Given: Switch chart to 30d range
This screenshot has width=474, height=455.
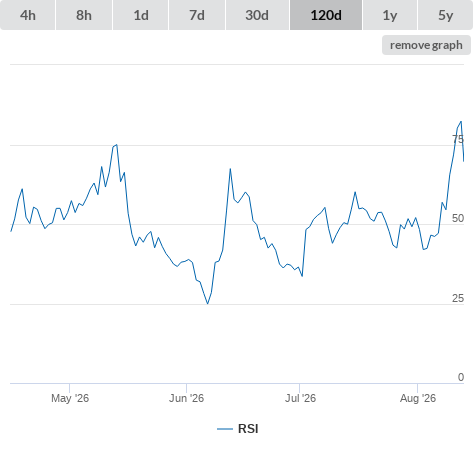Looking at the screenshot, I should coord(257,15).
